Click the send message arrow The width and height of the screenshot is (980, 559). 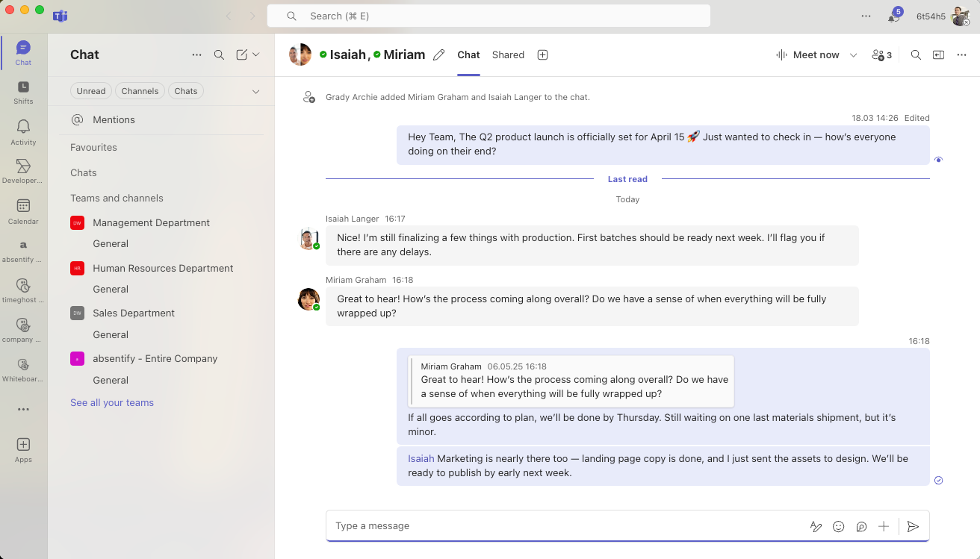pyautogui.click(x=912, y=526)
